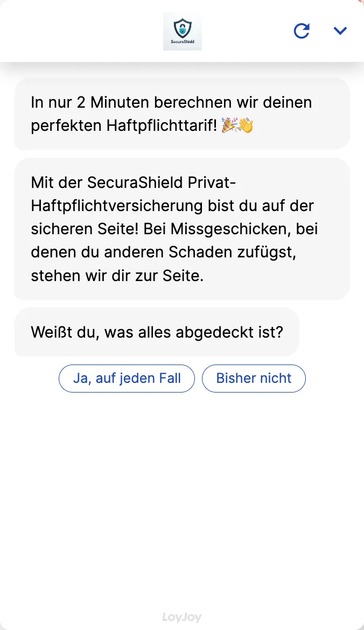Click the "Weißt du, was alles abgedeckt ist?" message
364x630 pixels.
(157, 332)
